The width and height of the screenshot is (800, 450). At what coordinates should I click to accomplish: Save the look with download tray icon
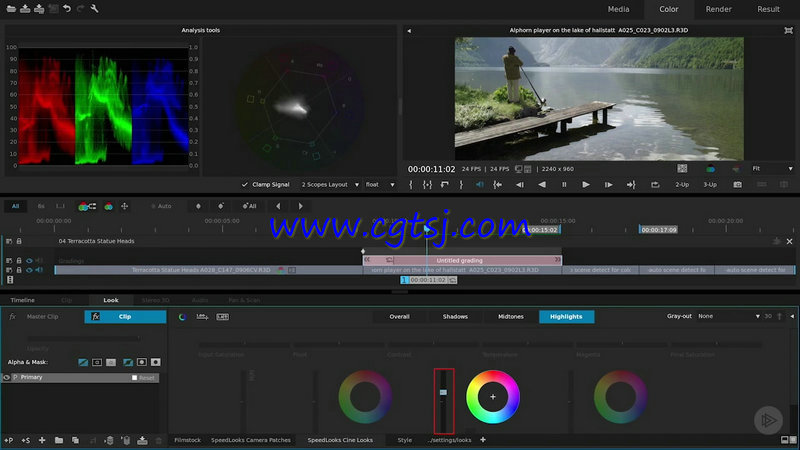tap(142, 440)
